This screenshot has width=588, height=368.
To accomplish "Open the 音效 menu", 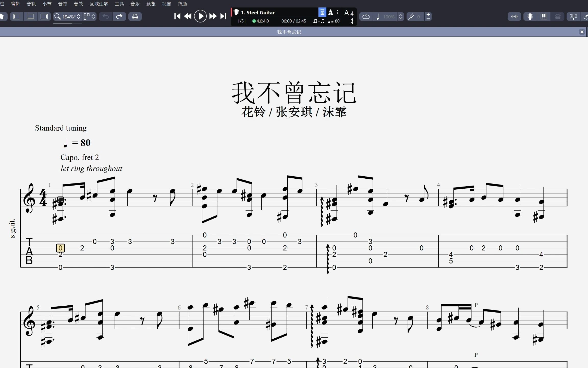I will tap(78, 4).
